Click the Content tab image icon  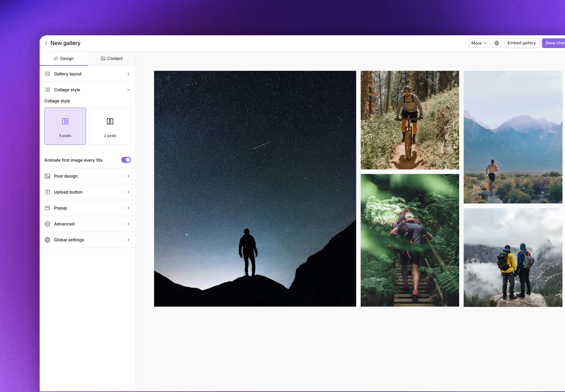(103, 58)
